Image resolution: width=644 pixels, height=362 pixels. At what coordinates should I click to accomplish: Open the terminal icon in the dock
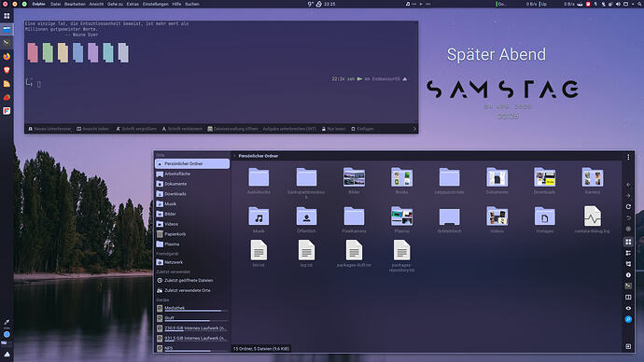[x=7, y=42]
